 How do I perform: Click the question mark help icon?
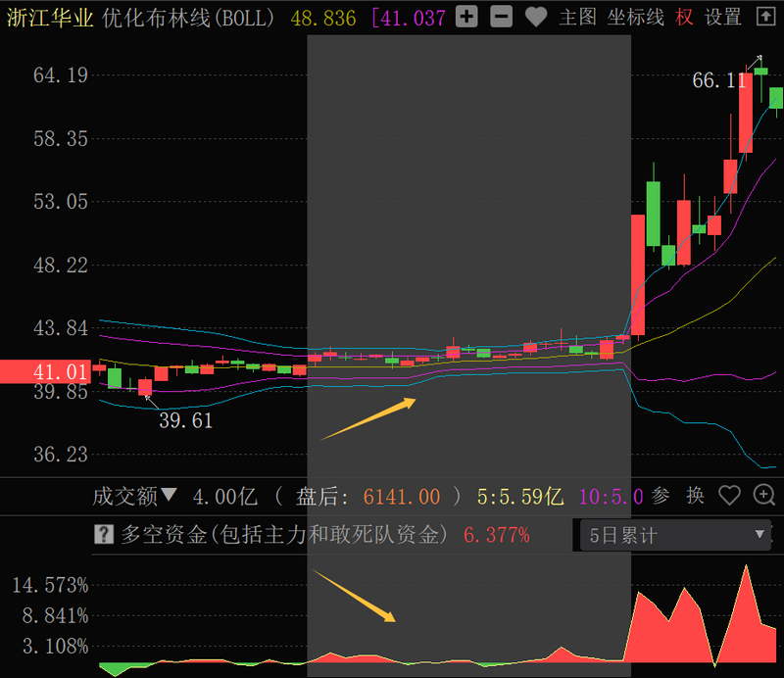(x=104, y=535)
